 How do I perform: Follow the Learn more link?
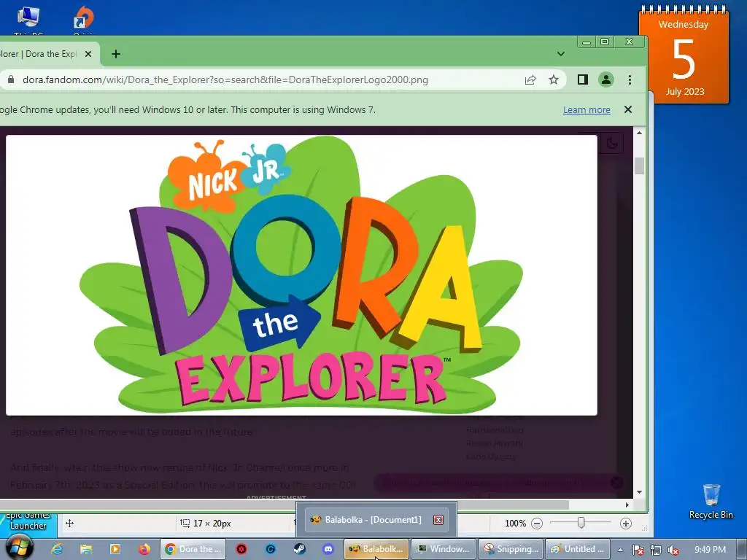coord(587,110)
